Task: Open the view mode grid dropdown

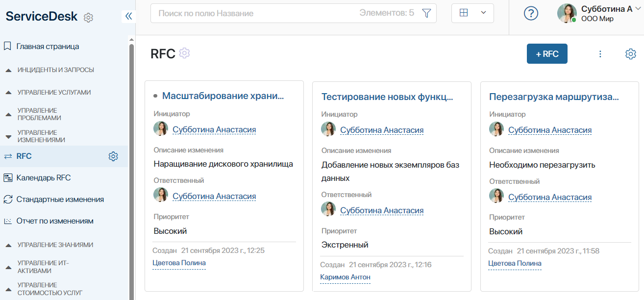Action: 472,13
